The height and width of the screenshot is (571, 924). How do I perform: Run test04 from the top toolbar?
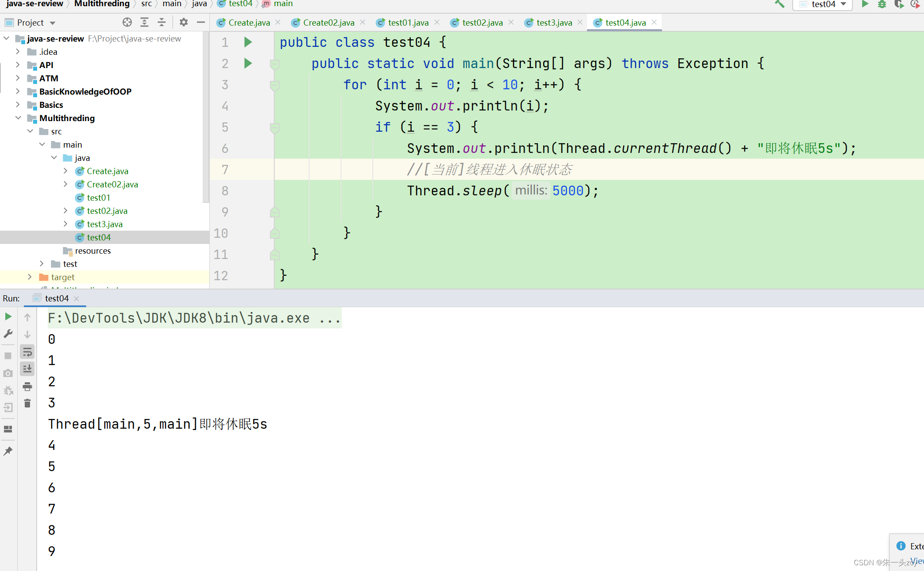click(x=865, y=4)
